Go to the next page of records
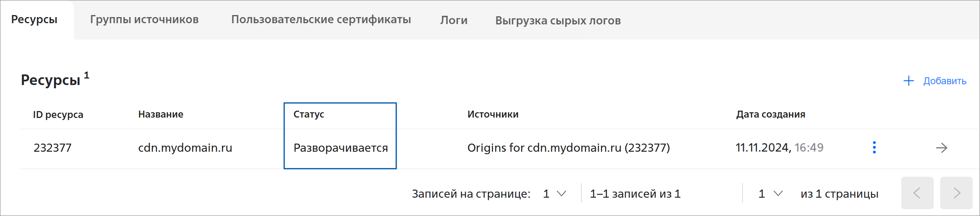 coord(956,193)
